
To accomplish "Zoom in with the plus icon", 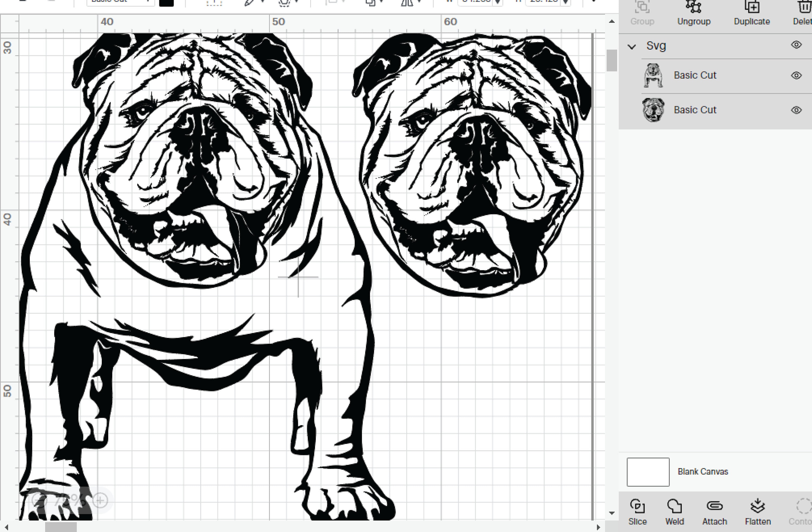I will tap(100, 500).
